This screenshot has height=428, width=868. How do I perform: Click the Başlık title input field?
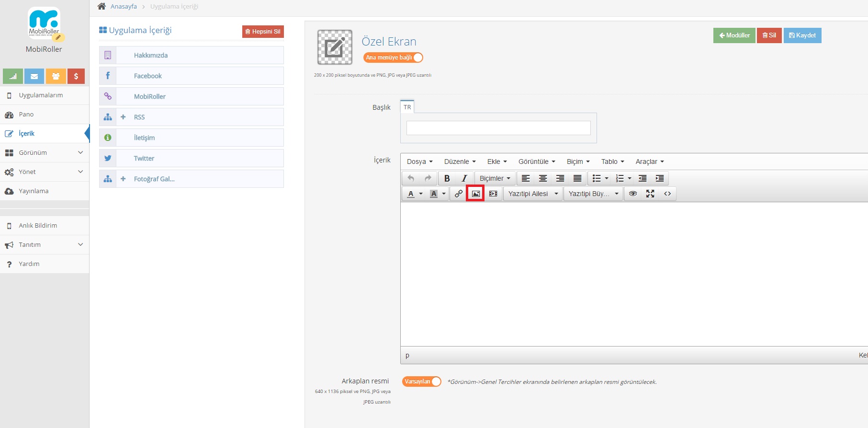click(x=498, y=128)
